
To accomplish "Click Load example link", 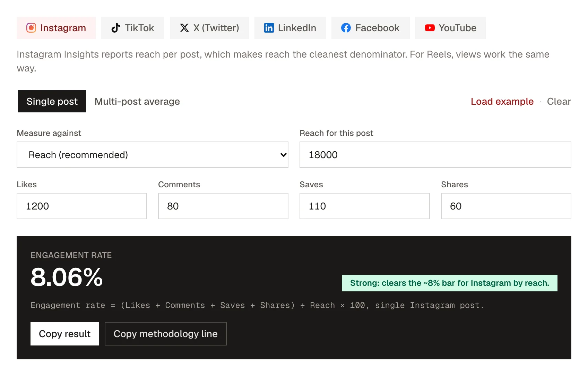I will pyautogui.click(x=502, y=101).
